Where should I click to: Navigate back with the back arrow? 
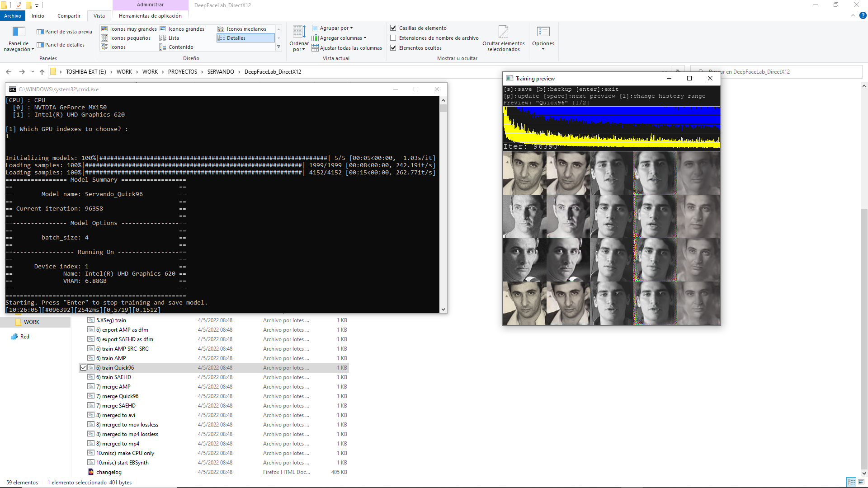click(9, 72)
